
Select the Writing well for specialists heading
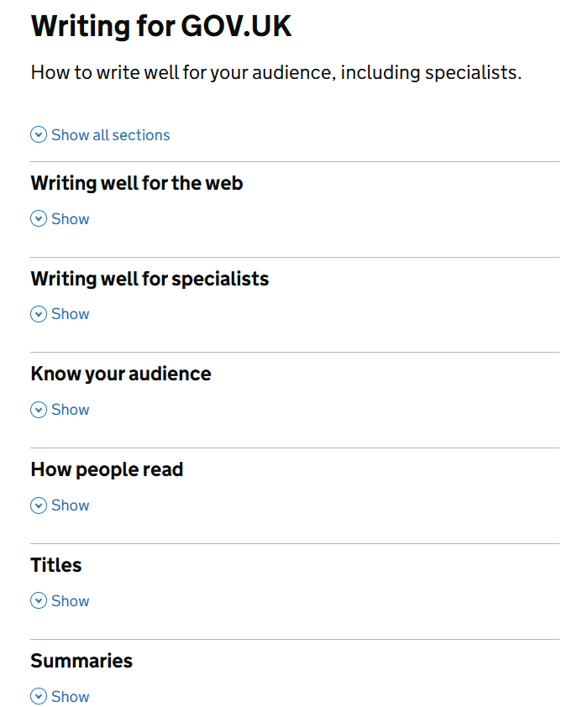click(x=150, y=279)
